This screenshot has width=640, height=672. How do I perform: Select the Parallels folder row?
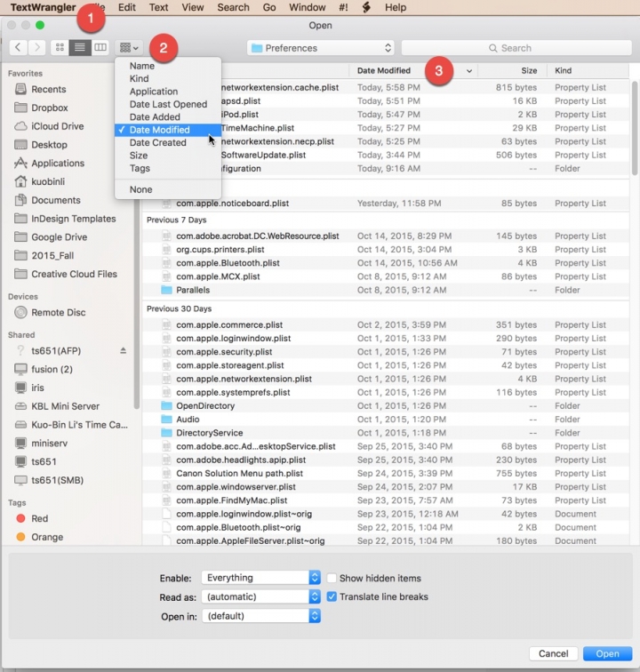(386, 290)
